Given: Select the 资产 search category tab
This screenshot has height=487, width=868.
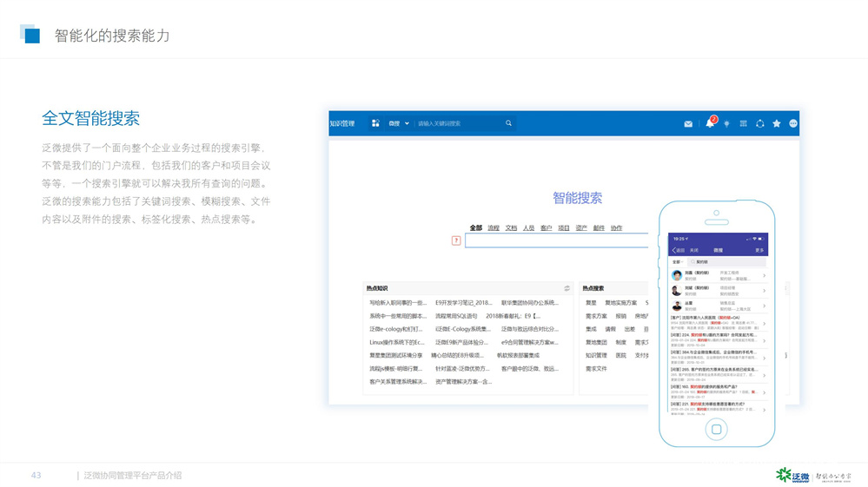Looking at the screenshot, I should tap(581, 227).
